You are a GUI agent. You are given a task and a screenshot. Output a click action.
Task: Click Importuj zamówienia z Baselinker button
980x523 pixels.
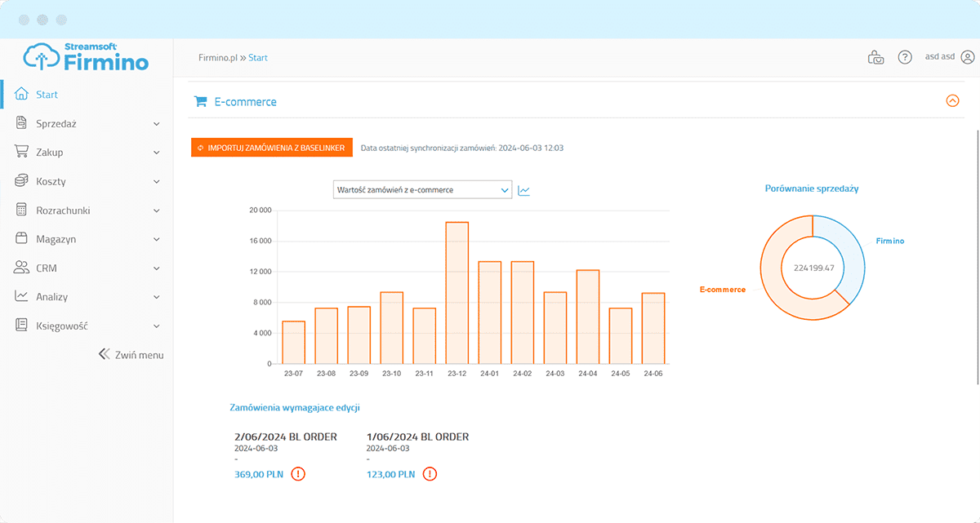(x=271, y=148)
